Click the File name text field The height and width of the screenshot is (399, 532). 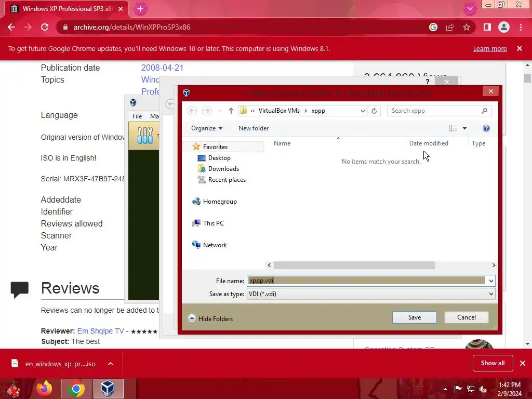367,281
